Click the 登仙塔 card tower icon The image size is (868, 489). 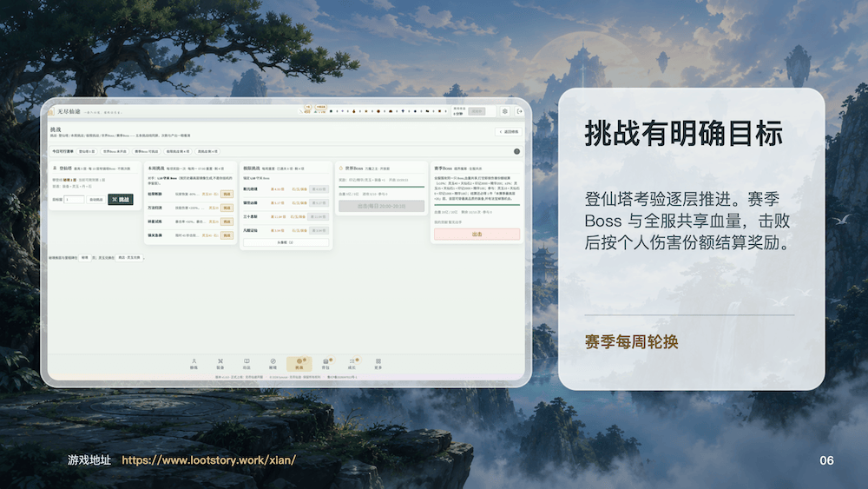coord(55,169)
